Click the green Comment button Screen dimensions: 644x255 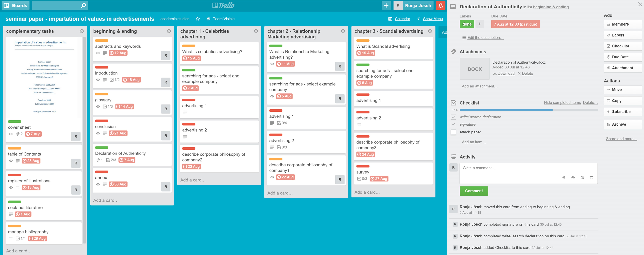pos(474,191)
